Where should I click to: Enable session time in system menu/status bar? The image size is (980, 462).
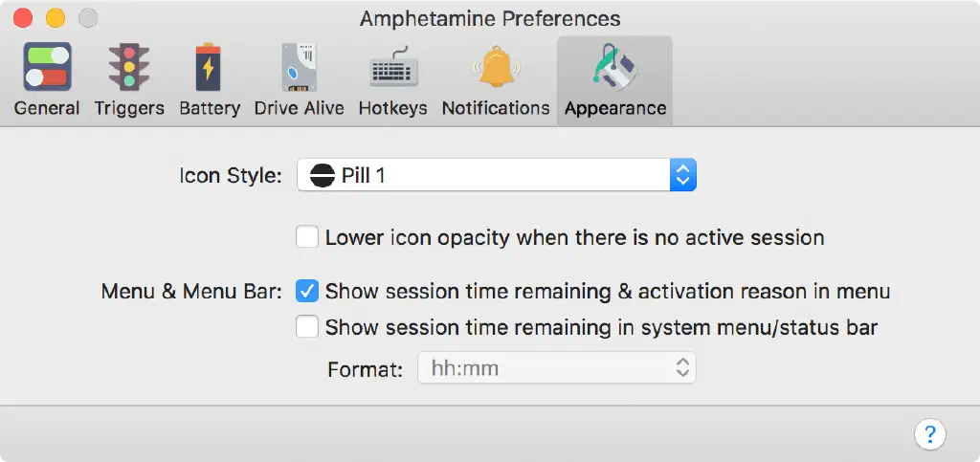pos(307,327)
